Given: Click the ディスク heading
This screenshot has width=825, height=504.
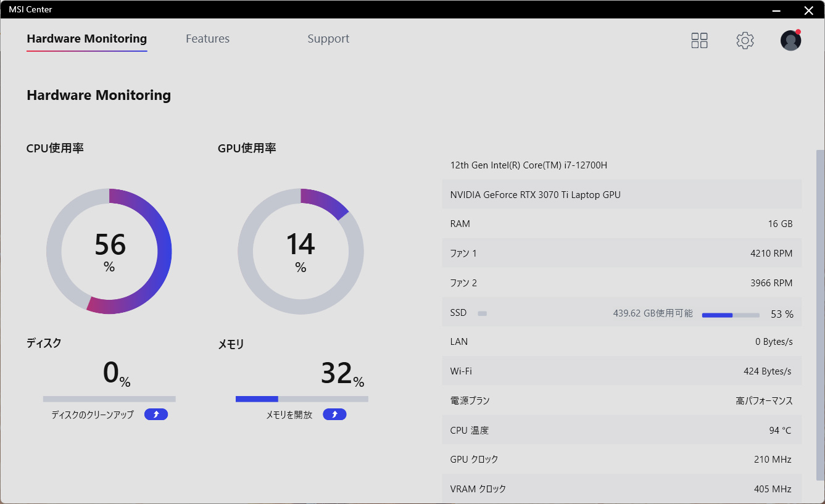Looking at the screenshot, I should tap(44, 343).
